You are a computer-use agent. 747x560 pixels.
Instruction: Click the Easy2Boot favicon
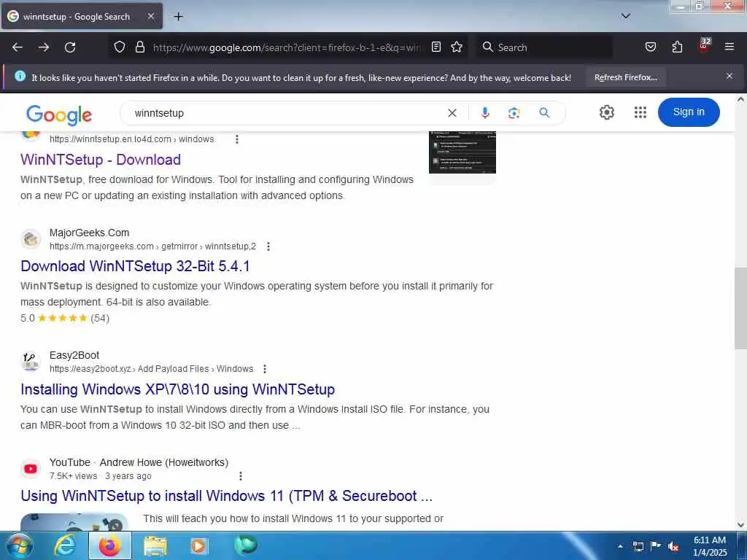(31, 362)
